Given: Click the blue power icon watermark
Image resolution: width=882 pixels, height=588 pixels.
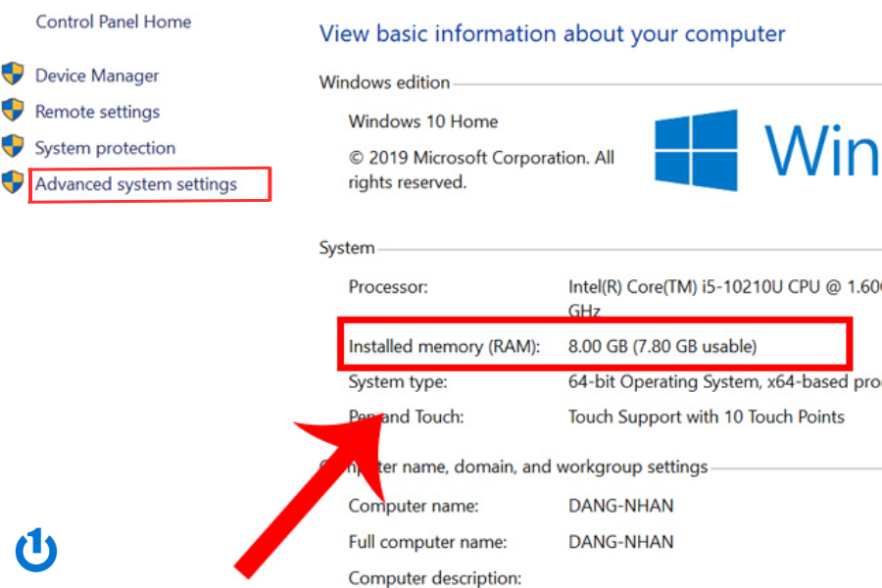Looking at the screenshot, I should click(36, 551).
